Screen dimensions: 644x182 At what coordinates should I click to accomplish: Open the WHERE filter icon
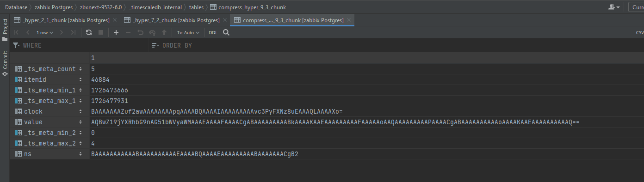coord(17,45)
